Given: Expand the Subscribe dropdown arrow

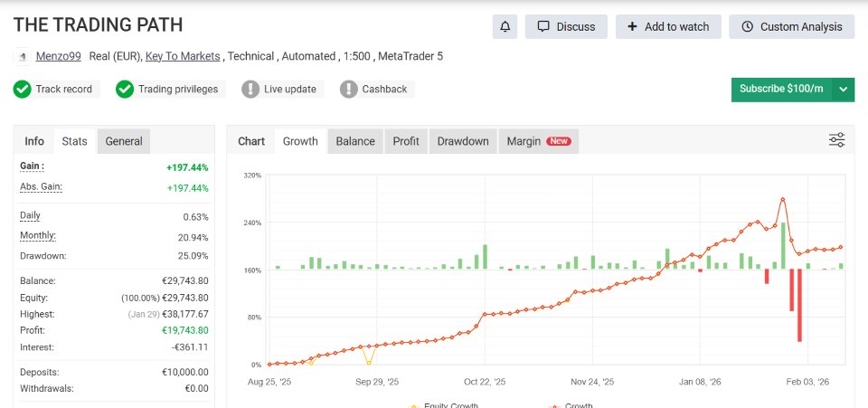Looking at the screenshot, I should [843, 90].
